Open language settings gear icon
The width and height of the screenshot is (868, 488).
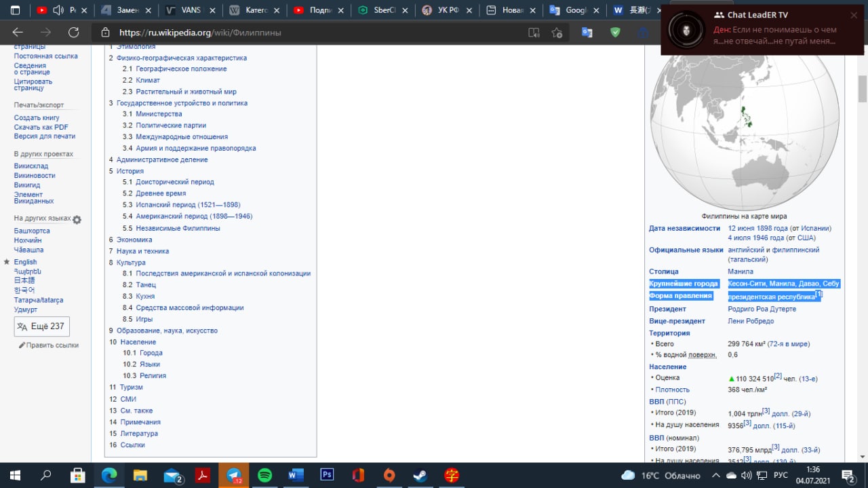coord(77,219)
